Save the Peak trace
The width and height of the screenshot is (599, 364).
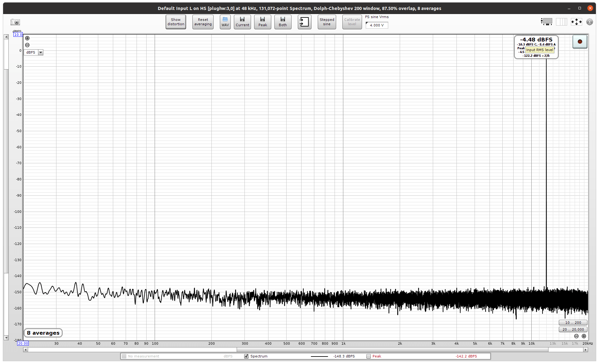click(263, 22)
